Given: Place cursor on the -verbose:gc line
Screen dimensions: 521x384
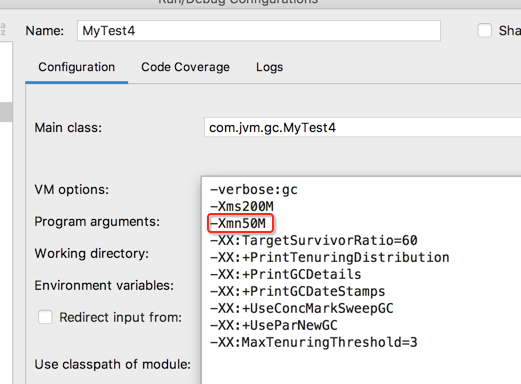Looking at the screenshot, I should (x=254, y=189).
